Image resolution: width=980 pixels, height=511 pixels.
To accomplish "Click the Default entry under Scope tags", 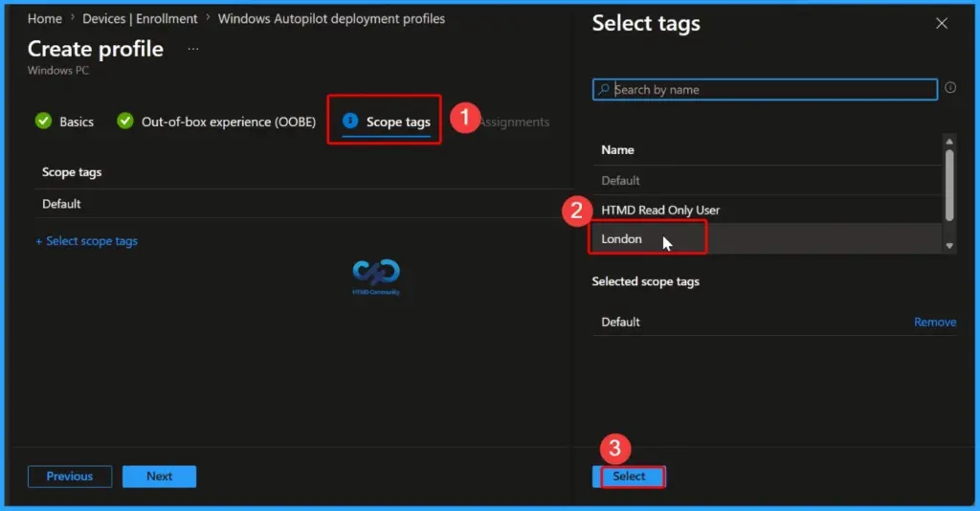I will tap(61, 204).
